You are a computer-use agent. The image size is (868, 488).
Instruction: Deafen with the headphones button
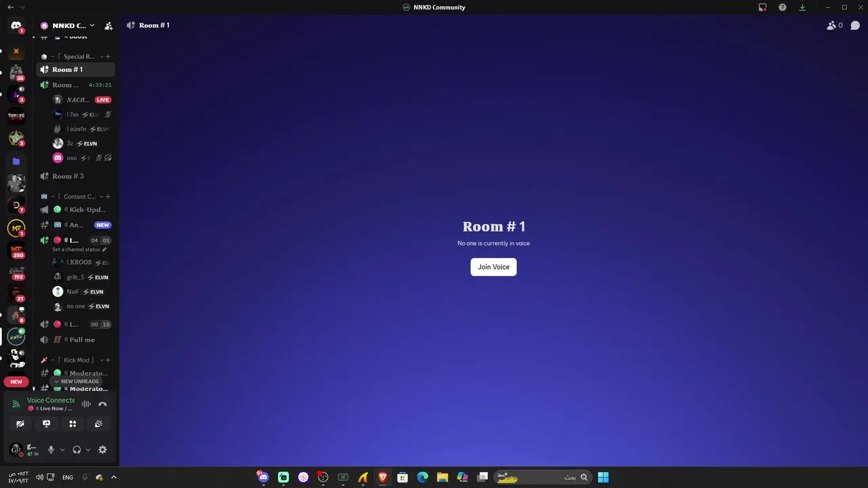[x=77, y=449]
